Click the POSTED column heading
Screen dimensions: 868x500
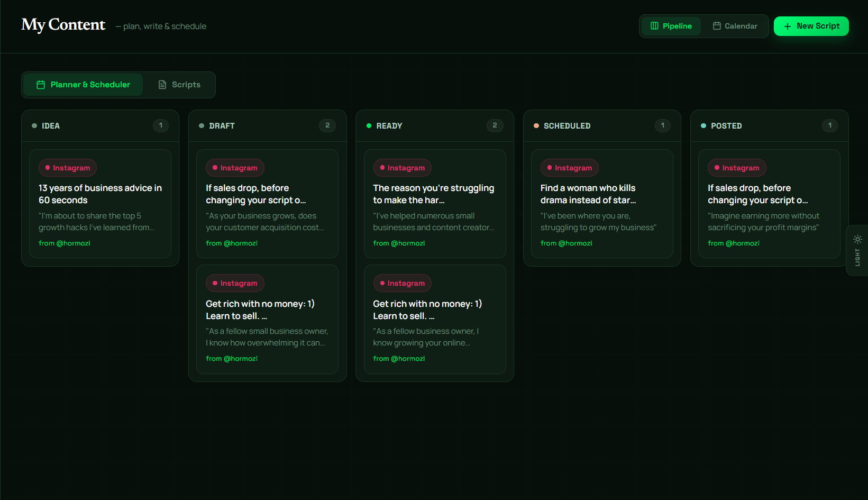click(726, 126)
